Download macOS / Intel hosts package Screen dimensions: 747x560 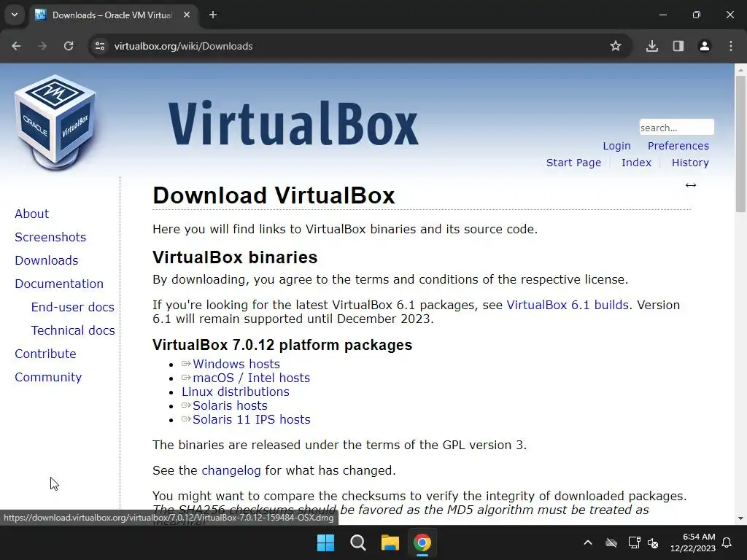[x=251, y=378]
